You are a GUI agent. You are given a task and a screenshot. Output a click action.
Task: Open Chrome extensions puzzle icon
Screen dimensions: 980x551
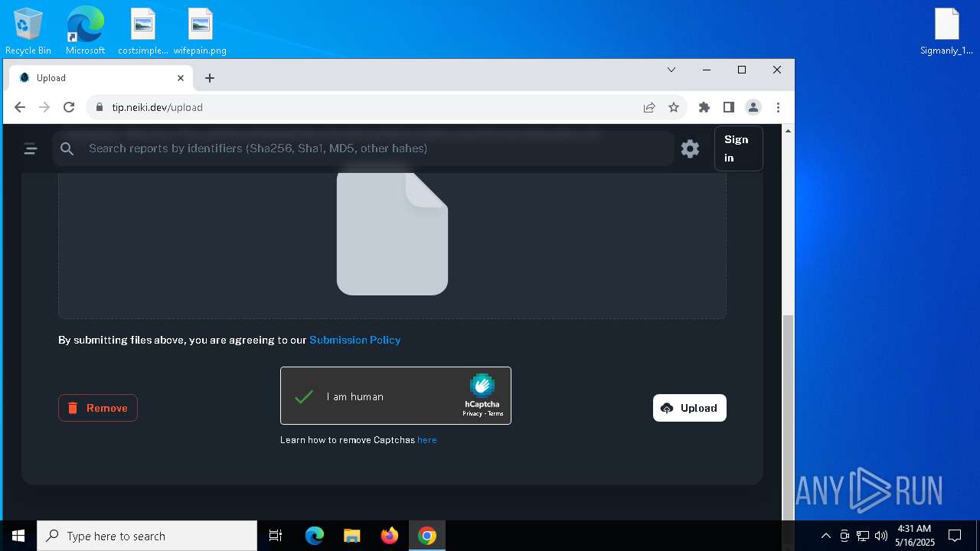704,107
